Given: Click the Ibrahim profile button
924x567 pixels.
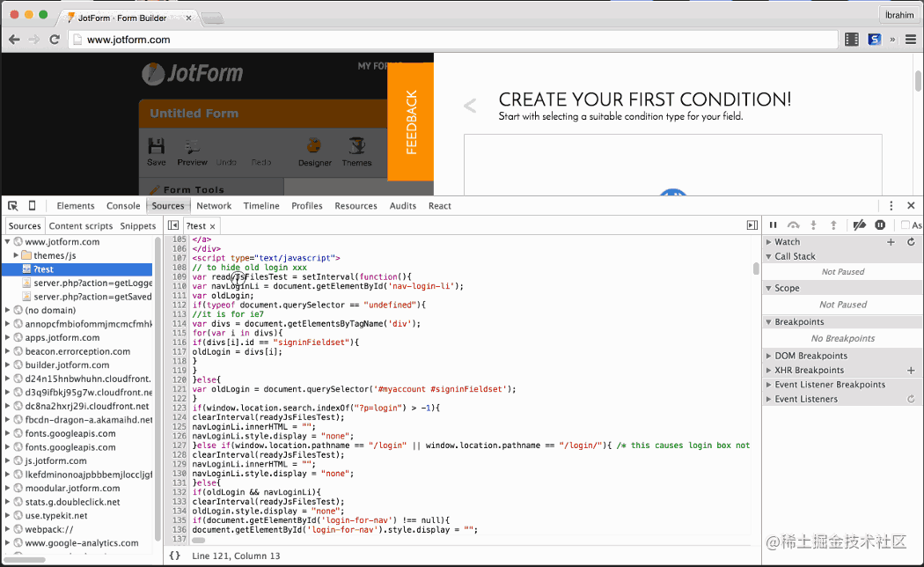Looking at the screenshot, I should [x=899, y=15].
